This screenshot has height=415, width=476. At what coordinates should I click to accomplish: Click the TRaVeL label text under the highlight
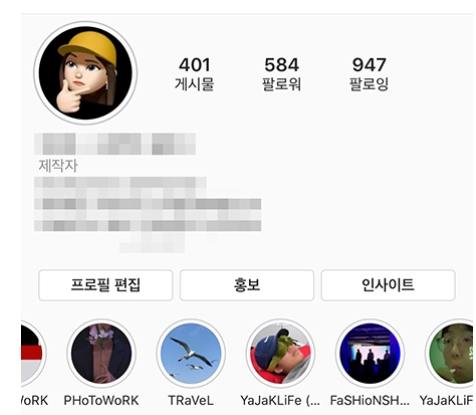pyautogui.click(x=191, y=400)
